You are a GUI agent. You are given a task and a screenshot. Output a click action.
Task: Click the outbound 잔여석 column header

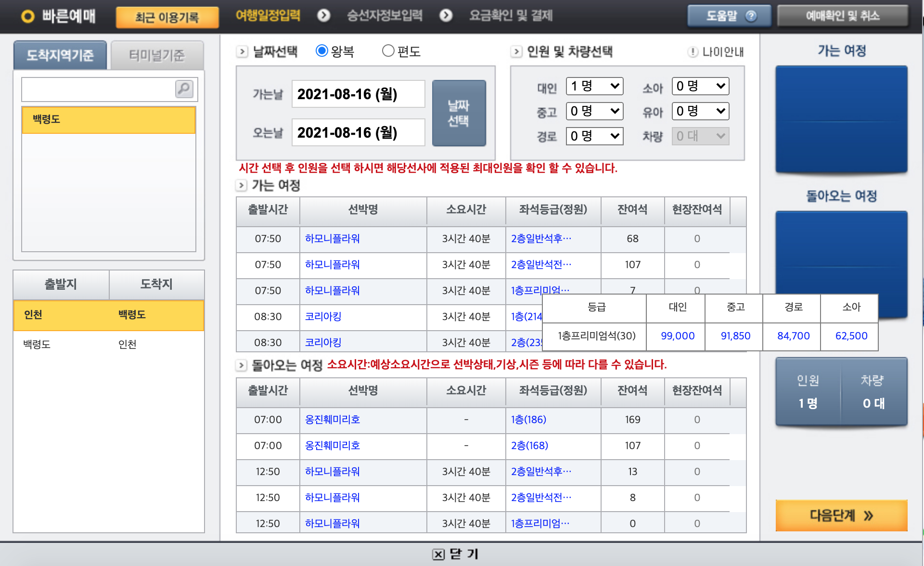pos(632,210)
